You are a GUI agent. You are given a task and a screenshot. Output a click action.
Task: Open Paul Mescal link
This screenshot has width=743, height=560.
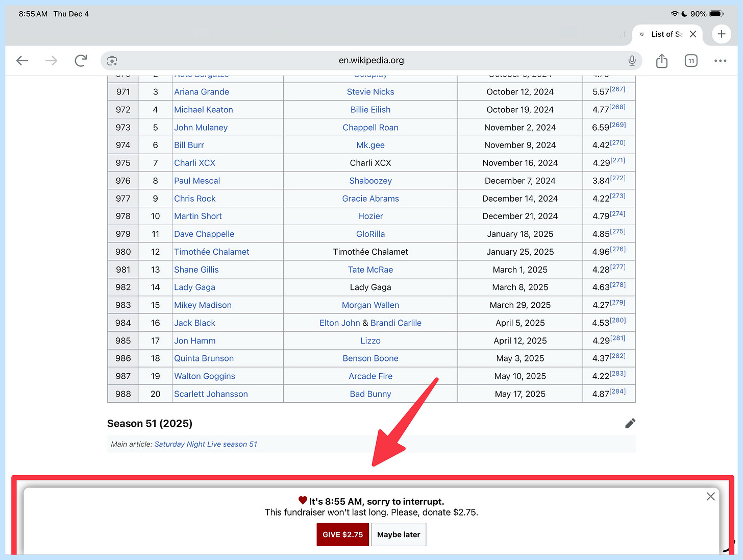tap(197, 181)
